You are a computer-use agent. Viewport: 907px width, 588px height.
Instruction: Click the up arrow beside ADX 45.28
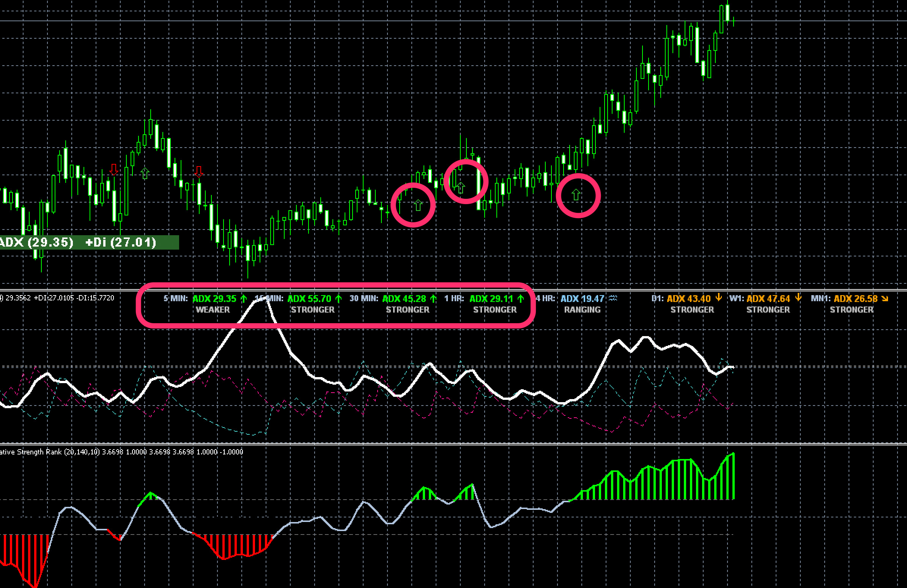click(x=433, y=299)
